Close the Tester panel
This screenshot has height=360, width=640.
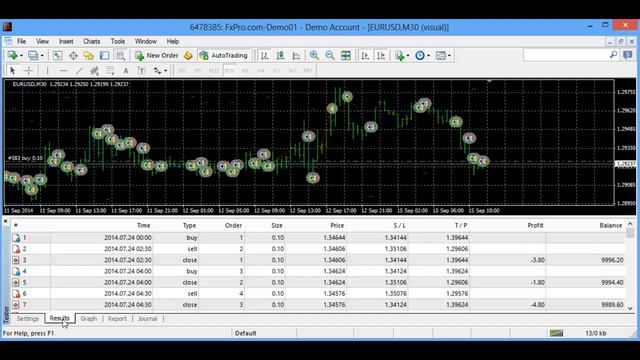tap(6, 221)
